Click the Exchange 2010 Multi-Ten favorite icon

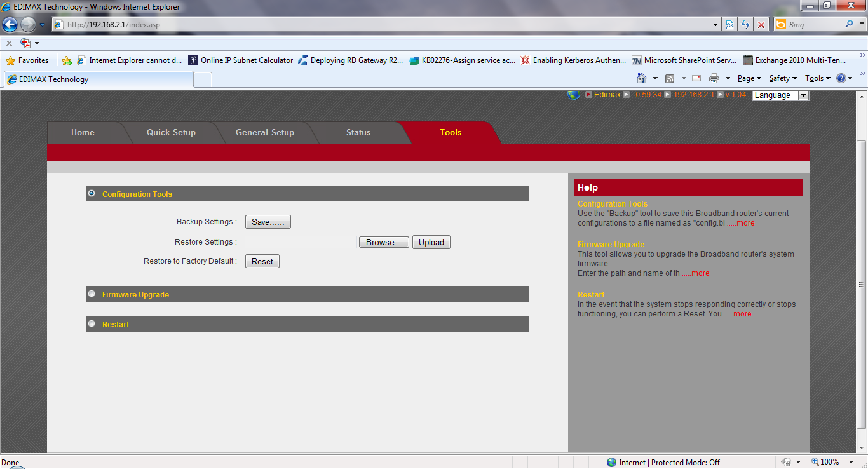click(748, 60)
